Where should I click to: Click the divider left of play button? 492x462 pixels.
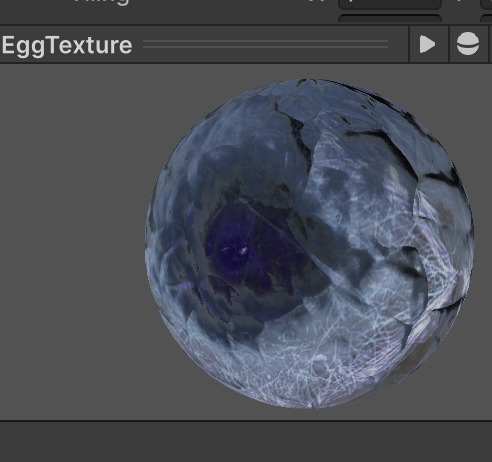tap(409, 44)
